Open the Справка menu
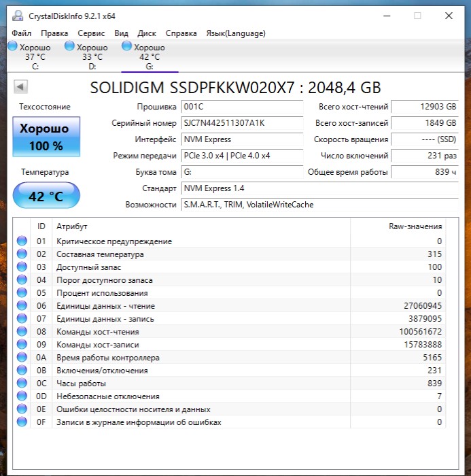 [181, 33]
